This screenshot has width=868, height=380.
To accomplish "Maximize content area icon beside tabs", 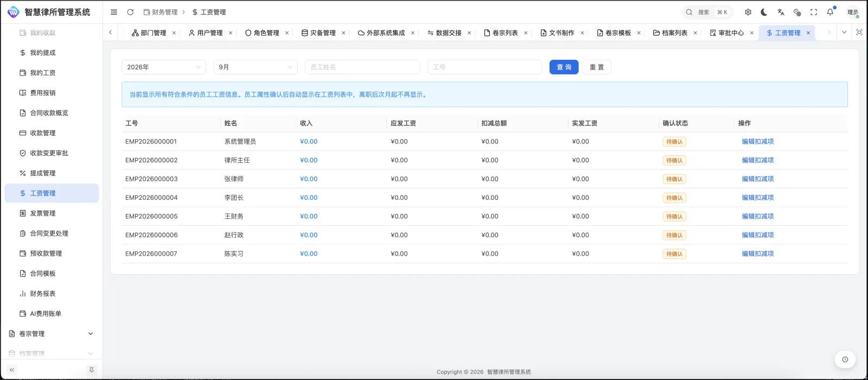I will [x=859, y=33].
